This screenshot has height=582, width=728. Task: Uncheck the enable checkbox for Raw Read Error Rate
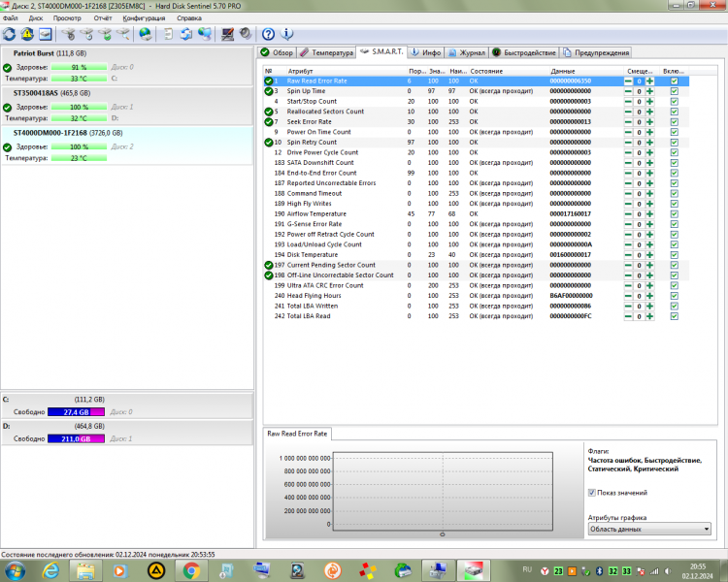pyautogui.click(x=675, y=81)
